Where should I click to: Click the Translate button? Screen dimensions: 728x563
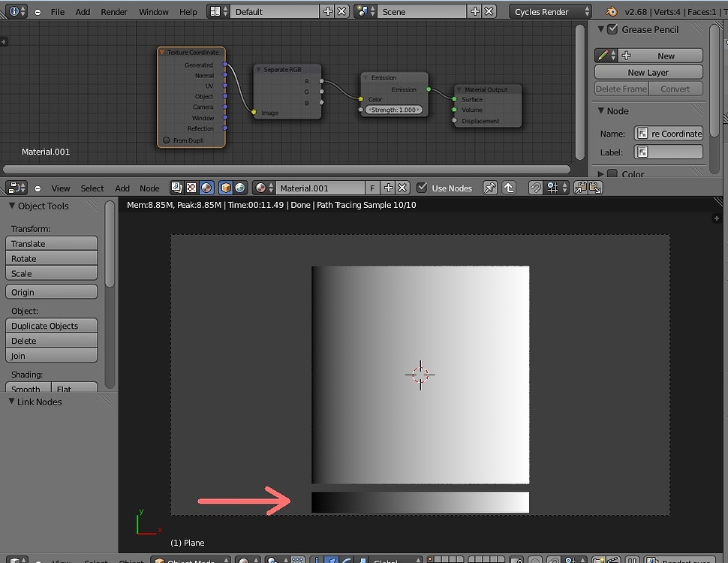[52, 243]
